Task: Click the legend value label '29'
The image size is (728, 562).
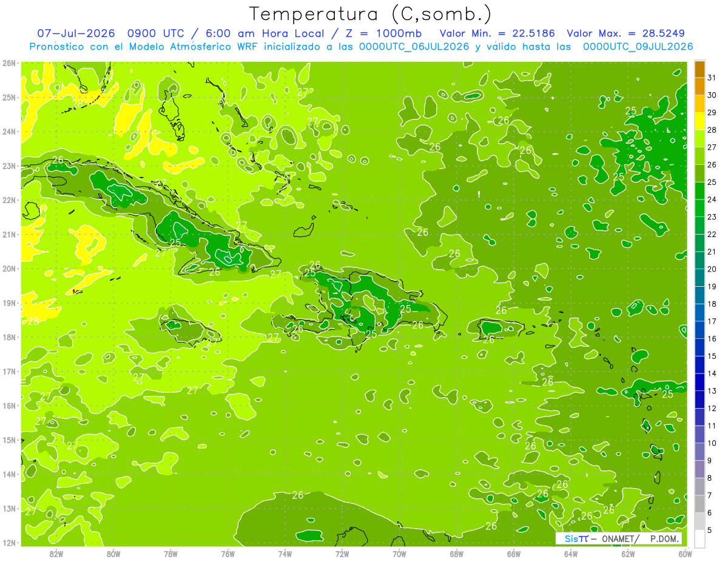Action: point(712,113)
